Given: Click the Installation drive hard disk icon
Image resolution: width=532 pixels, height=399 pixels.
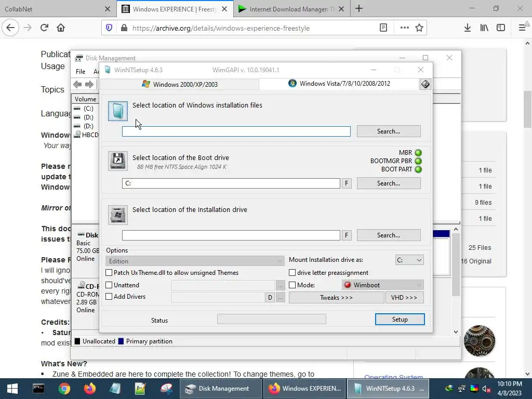Looking at the screenshot, I should pos(118,215).
